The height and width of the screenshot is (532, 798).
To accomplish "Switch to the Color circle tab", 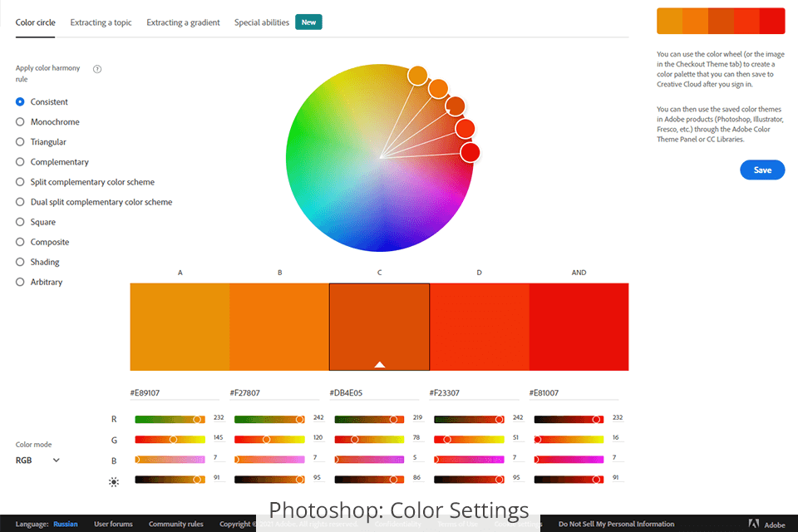I will click(x=35, y=22).
